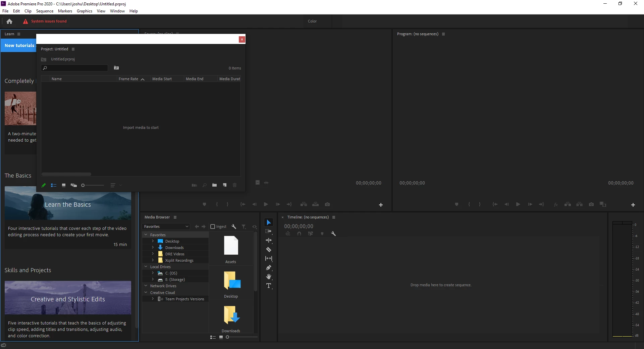Toggle project writable pencil icon
The image size is (644, 349).
pyautogui.click(x=44, y=185)
